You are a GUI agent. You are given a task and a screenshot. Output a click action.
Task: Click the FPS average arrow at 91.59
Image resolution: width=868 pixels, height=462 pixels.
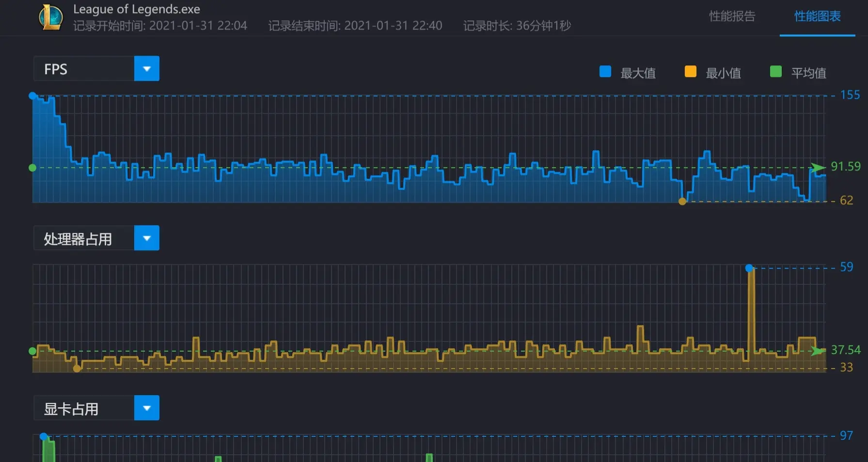click(x=818, y=168)
